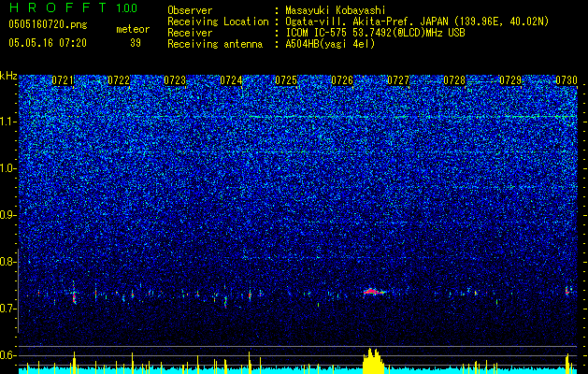Click the red-green meteor echo just after 0721
588x374 pixels.
pyautogui.click(x=74, y=294)
